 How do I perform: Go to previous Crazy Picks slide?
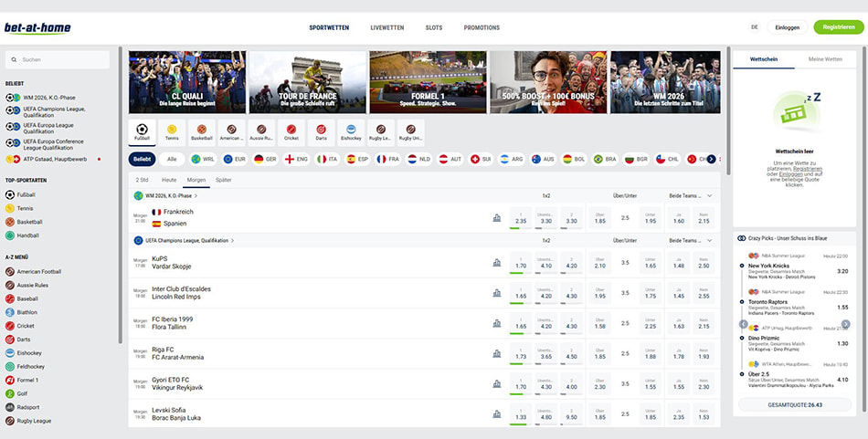tap(744, 325)
